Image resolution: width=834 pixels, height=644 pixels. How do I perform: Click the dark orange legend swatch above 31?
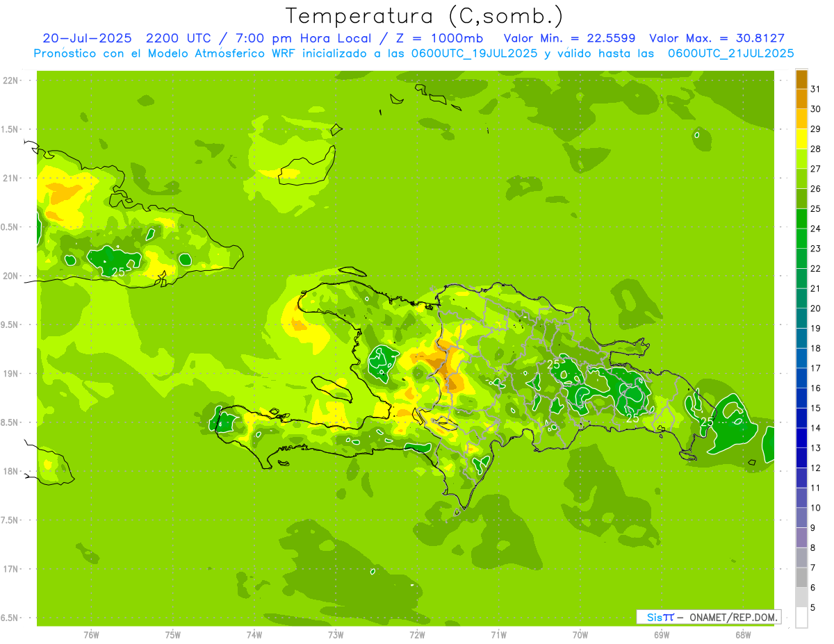coord(801,79)
